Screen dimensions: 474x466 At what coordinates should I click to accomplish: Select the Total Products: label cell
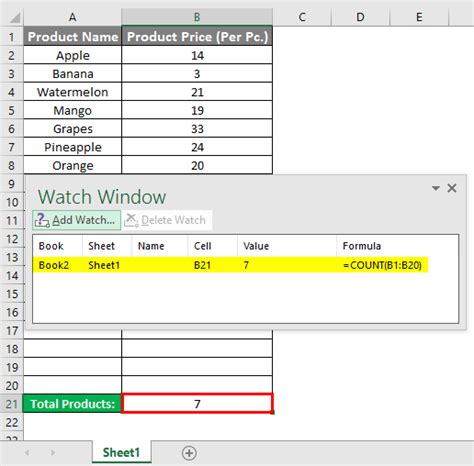pos(72,404)
